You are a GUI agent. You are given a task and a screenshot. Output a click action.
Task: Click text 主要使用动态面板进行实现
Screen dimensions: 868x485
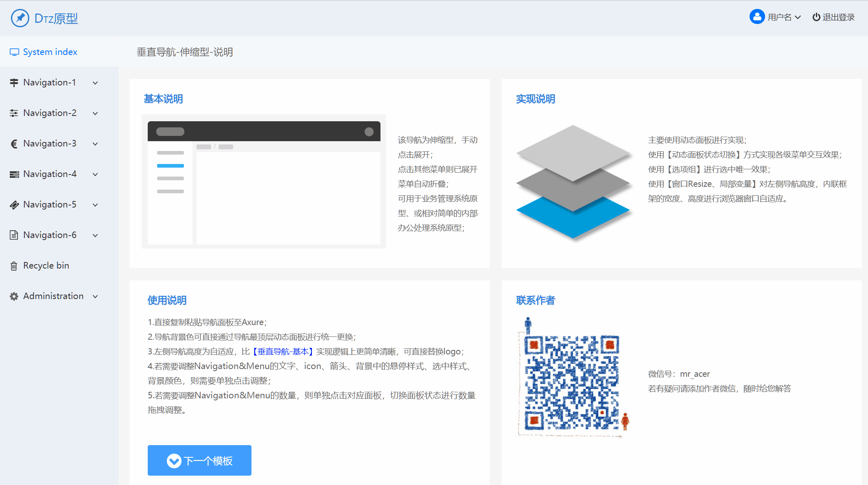697,140
